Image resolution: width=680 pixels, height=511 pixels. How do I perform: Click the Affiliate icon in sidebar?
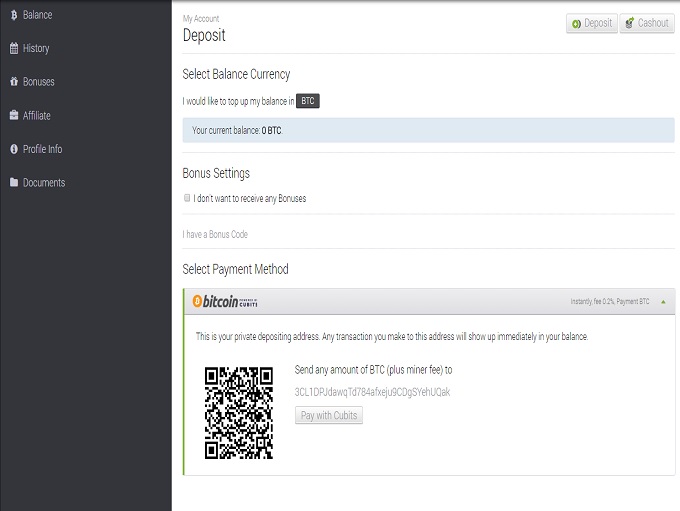pos(14,116)
